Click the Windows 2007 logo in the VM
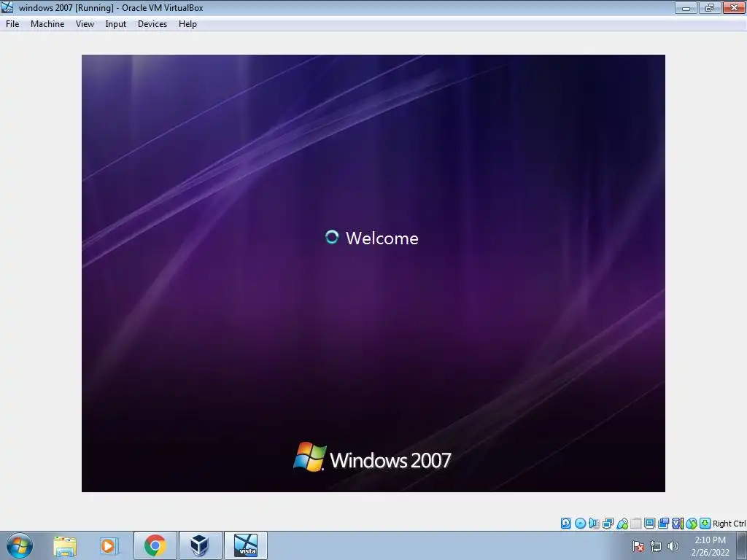The image size is (747, 560). click(372, 458)
